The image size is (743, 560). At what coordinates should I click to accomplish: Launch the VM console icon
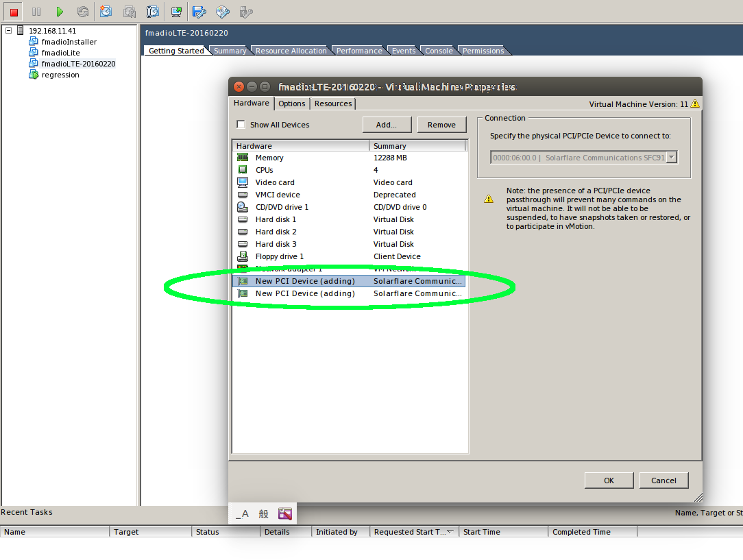pyautogui.click(x=175, y=11)
